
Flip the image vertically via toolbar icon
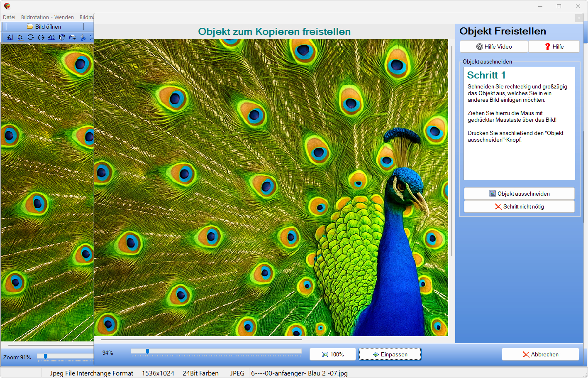[72, 37]
